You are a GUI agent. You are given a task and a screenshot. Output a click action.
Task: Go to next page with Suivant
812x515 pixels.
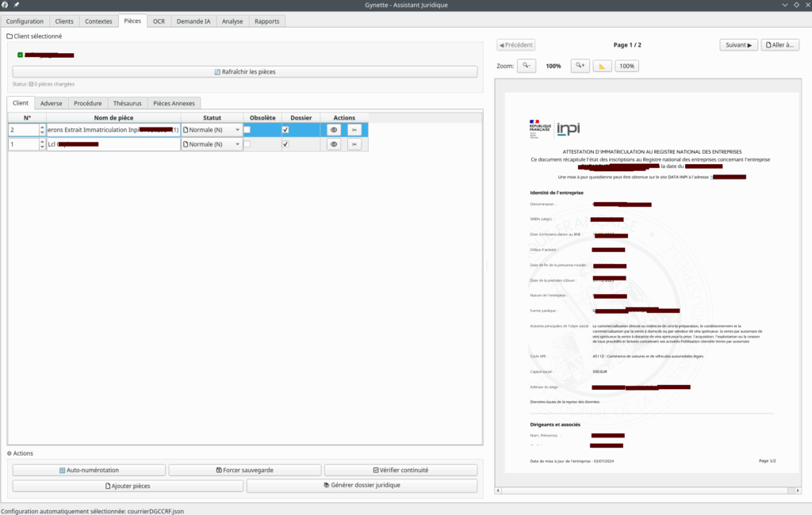pos(738,45)
